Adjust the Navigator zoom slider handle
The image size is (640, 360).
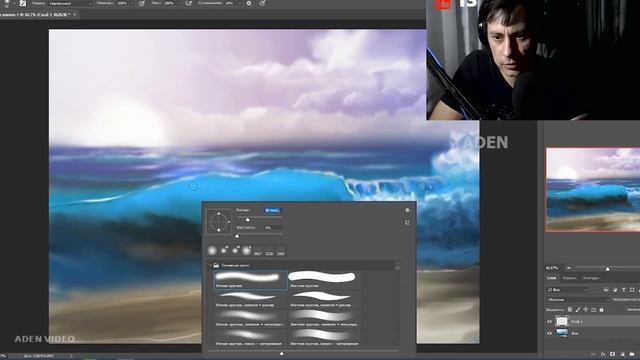point(607,269)
